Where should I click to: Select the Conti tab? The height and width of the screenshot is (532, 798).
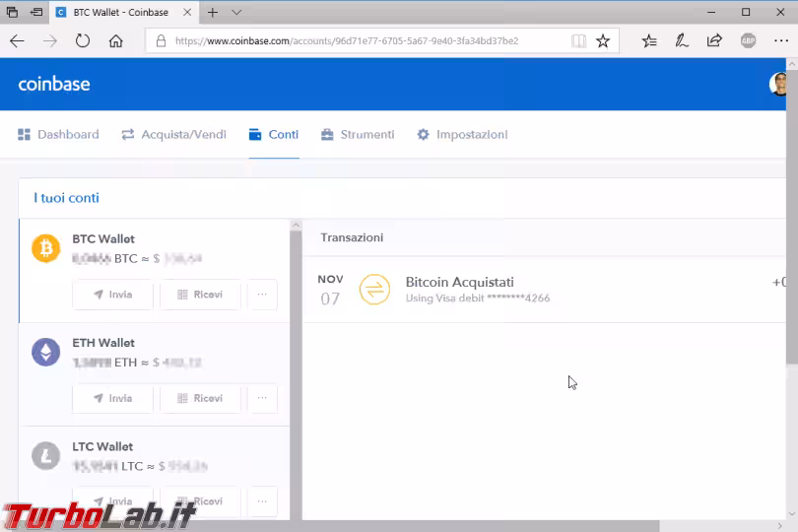click(x=274, y=134)
